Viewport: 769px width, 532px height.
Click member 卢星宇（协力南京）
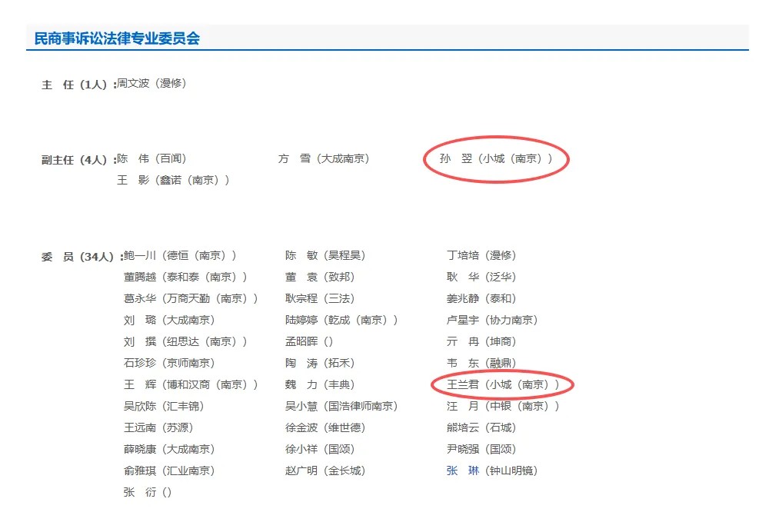[491, 321]
